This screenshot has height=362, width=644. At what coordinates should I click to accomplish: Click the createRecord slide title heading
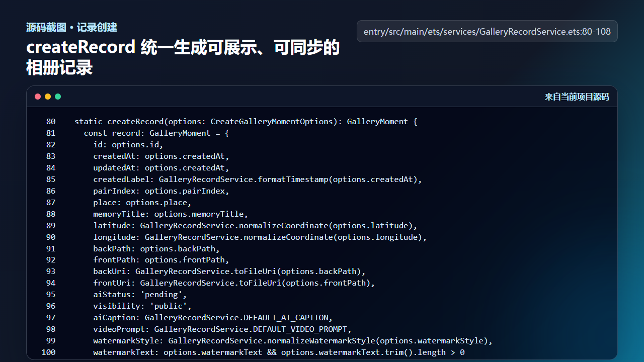(x=183, y=57)
